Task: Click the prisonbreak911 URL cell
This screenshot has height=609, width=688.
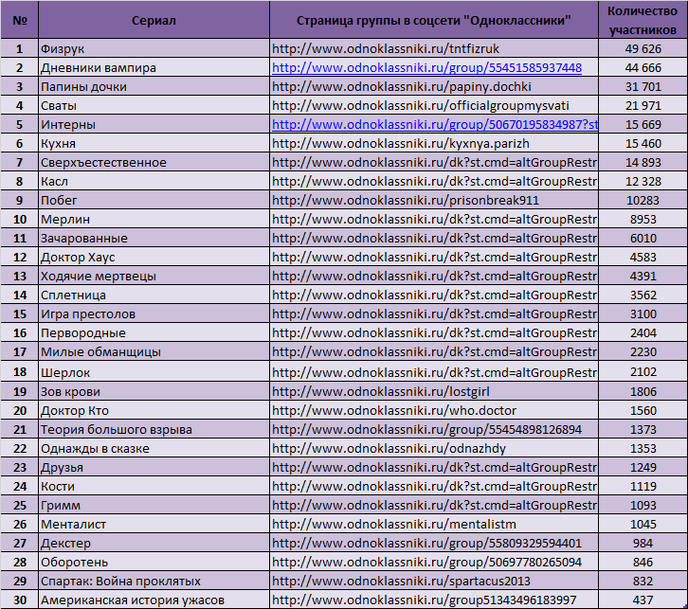Action: (x=434, y=200)
